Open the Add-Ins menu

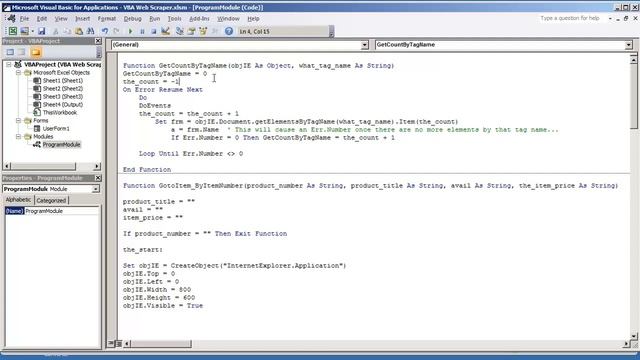(x=199, y=19)
